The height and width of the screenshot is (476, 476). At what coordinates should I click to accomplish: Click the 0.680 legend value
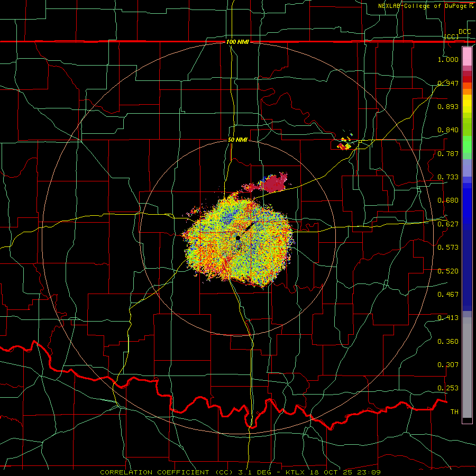(x=448, y=200)
